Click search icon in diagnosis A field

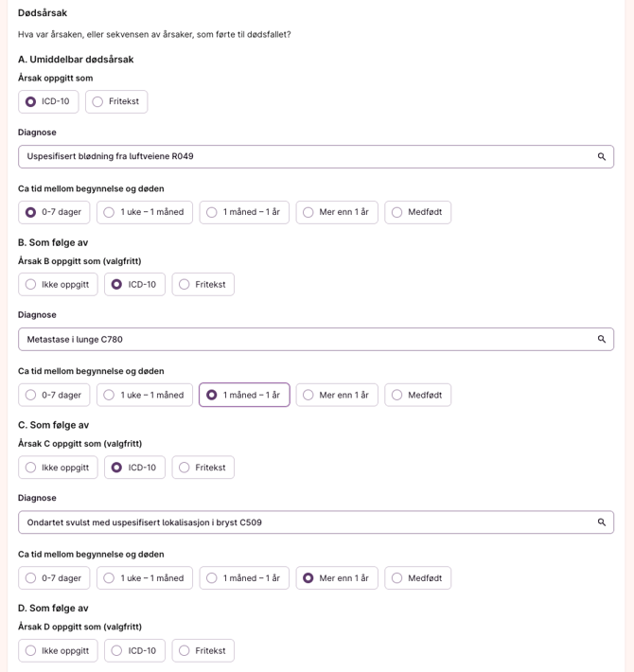pyautogui.click(x=601, y=157)
